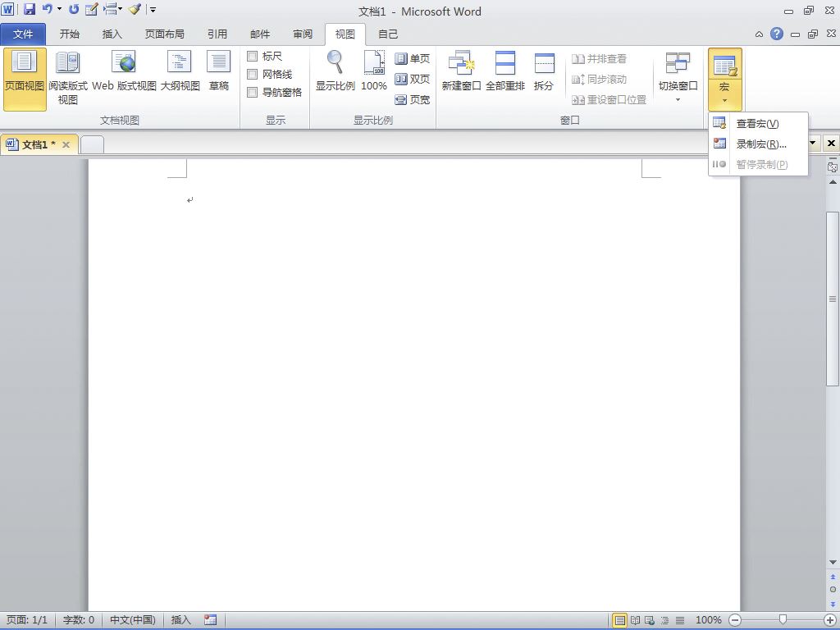840x630 pixels.
Task: Open Word Help question mark icon
Action: coord(776,34)
